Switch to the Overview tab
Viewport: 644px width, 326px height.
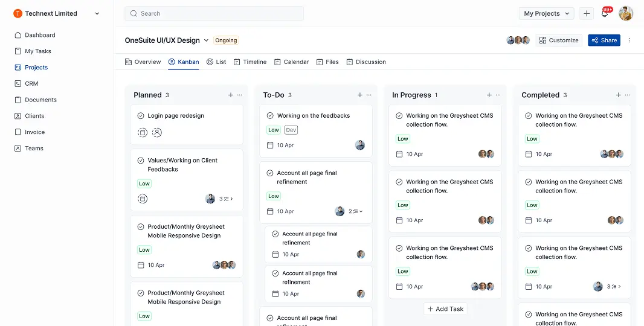point(143,62)
